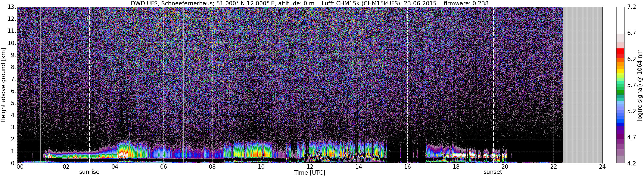
Task: Click the y-axis tick label '1.'
Action: tap(13, 151)
